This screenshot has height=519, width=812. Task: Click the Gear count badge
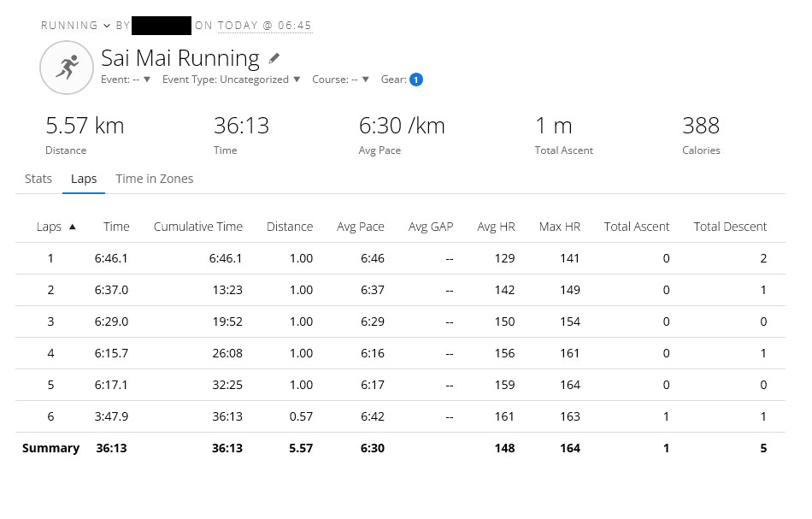pyautogui.click(x=416, y=80)
